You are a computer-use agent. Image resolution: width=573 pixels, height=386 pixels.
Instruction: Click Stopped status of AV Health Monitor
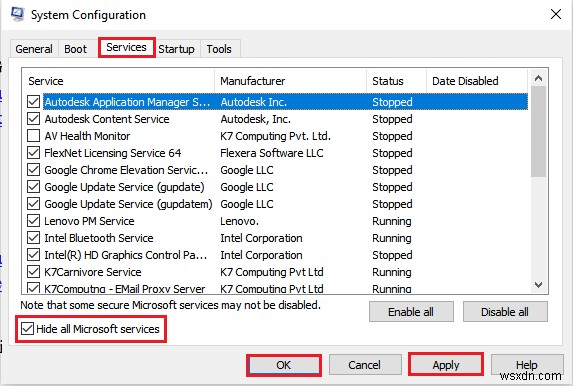pos(392,136)
